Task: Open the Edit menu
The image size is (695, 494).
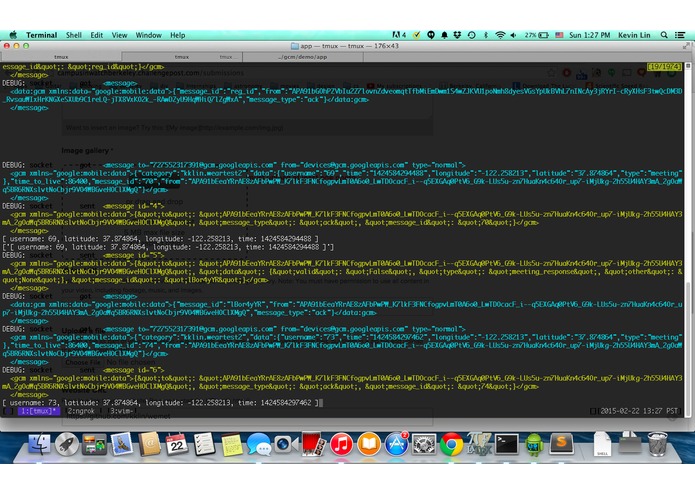Action: [96, 35]
